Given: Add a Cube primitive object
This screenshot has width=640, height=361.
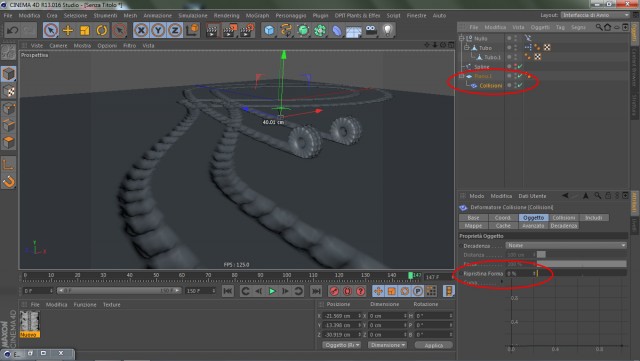Looking at the screenshot, I should tap(269, 30).
